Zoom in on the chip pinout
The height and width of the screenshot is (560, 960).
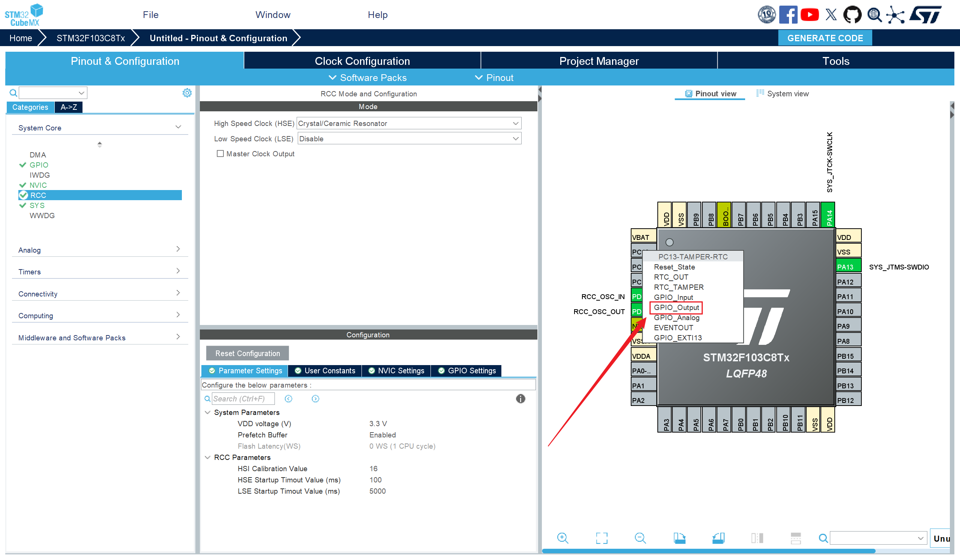coord(562,538)
